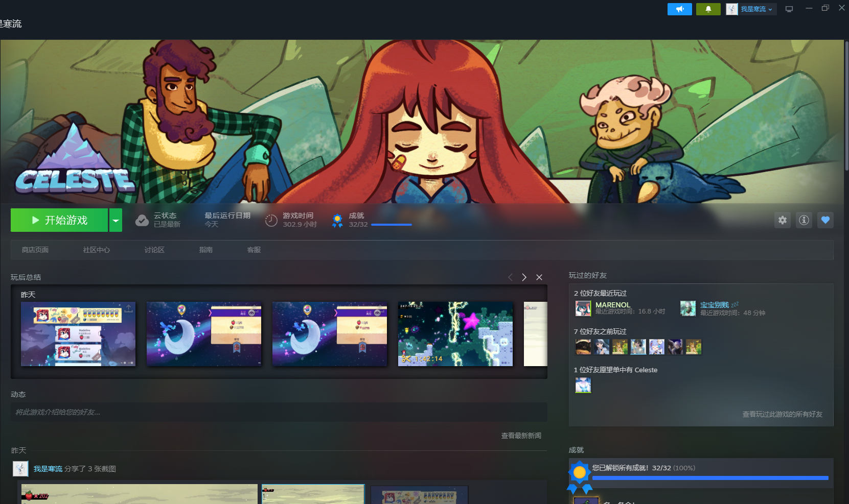The image size is (849, 504).
Task: Click the cloud status icon
Action: (x=142, y=221)
